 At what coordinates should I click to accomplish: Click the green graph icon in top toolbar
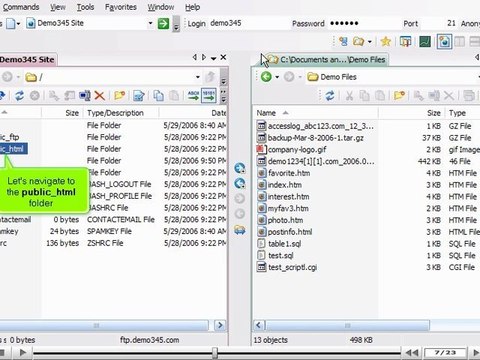pyautogui.click(x=425, y=41)
